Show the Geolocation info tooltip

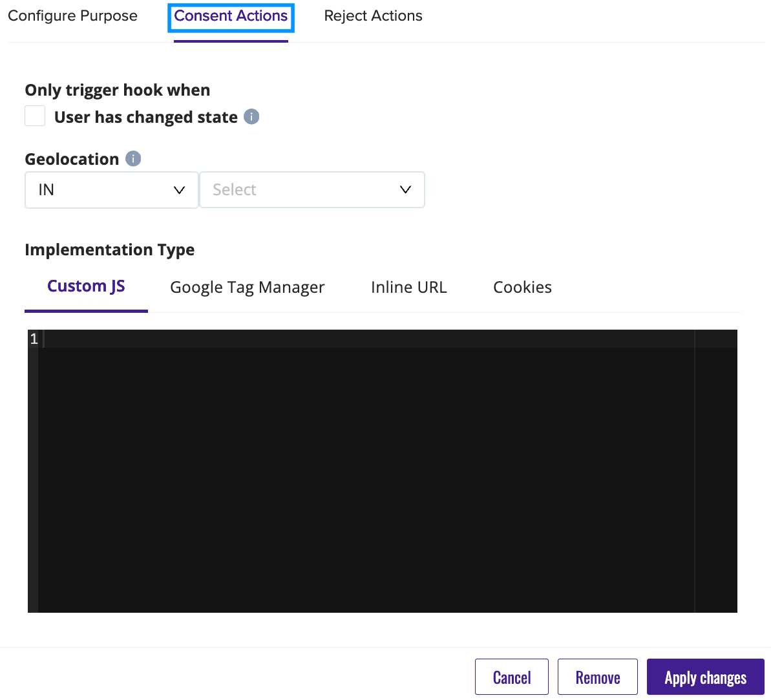coord(133,158)
